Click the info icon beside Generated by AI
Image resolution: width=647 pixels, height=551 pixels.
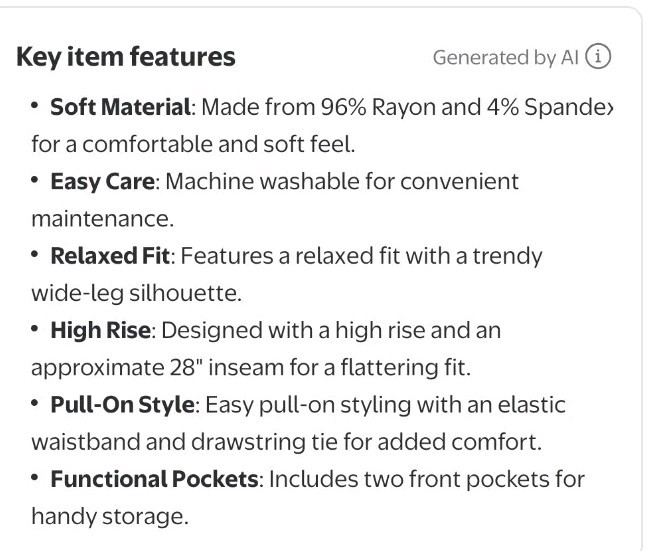point(599,58)
